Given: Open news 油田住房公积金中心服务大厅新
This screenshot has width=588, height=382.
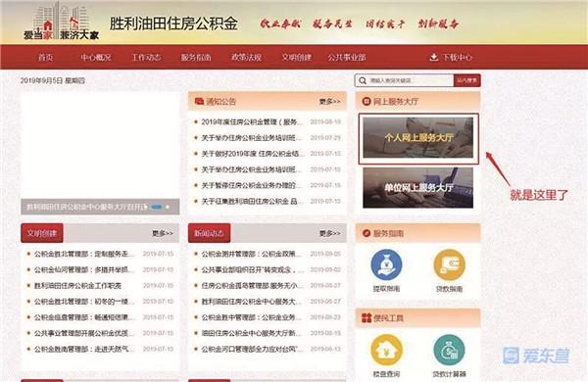Looking at the screenshot, I should (x=251, y=333).
